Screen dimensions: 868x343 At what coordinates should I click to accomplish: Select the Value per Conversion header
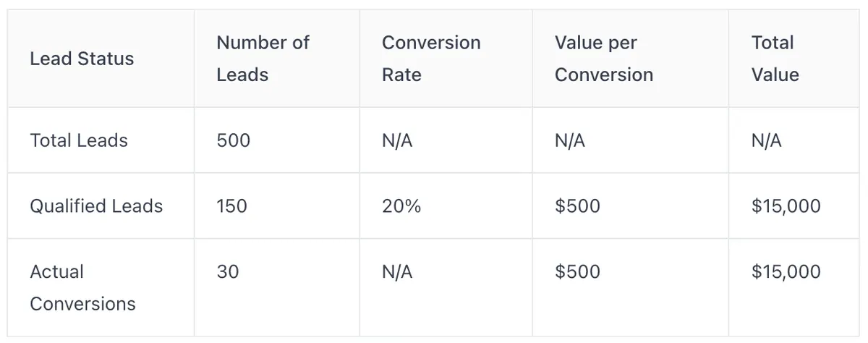click(604, 59)
